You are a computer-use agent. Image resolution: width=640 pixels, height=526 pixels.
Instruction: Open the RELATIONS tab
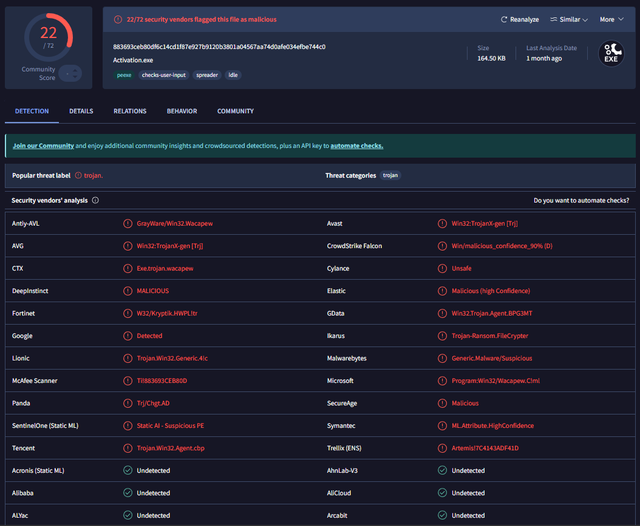pos(130,111)
